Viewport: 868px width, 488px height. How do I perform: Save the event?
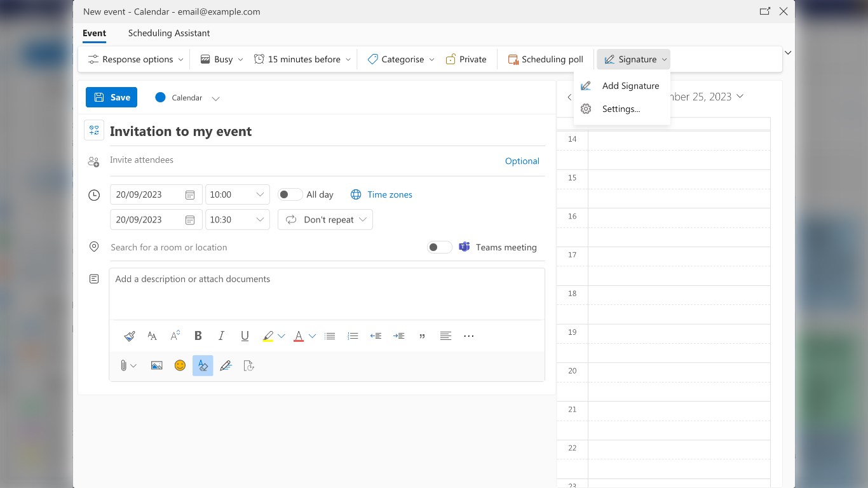(111, 97)
